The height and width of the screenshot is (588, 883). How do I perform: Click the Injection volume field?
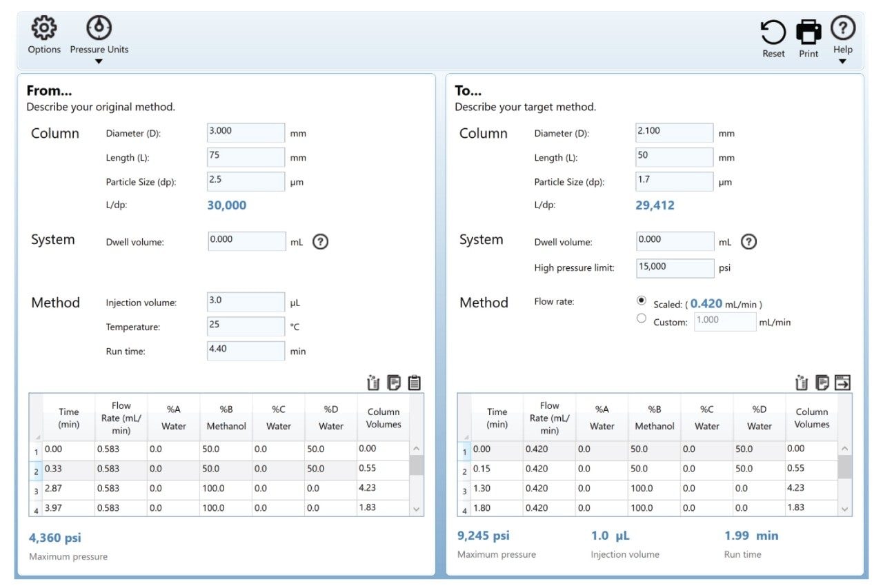tap(246, 302)
